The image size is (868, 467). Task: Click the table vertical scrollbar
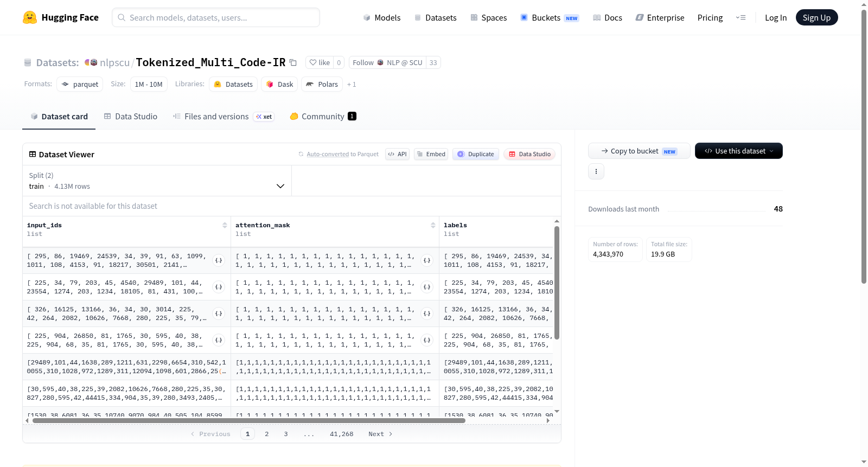557,283
